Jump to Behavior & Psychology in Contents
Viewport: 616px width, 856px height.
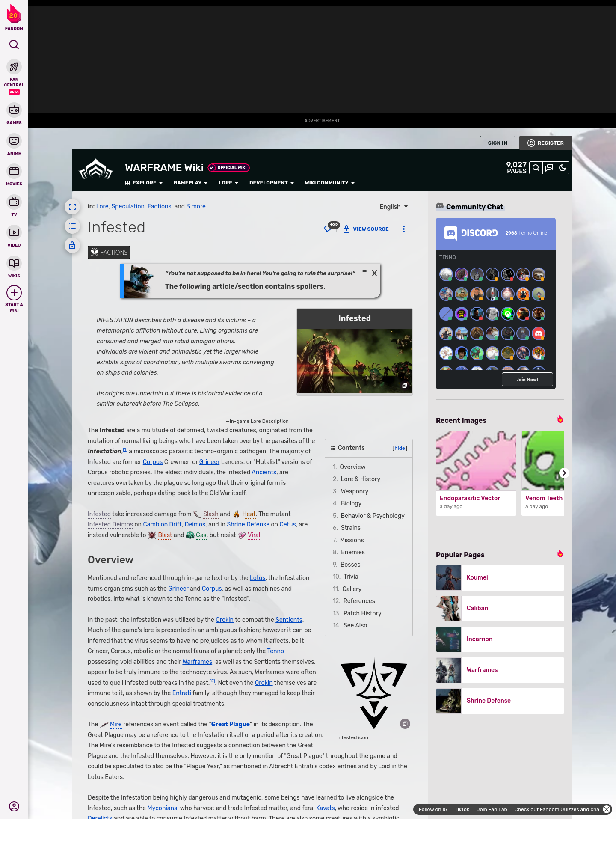[373, 516]
